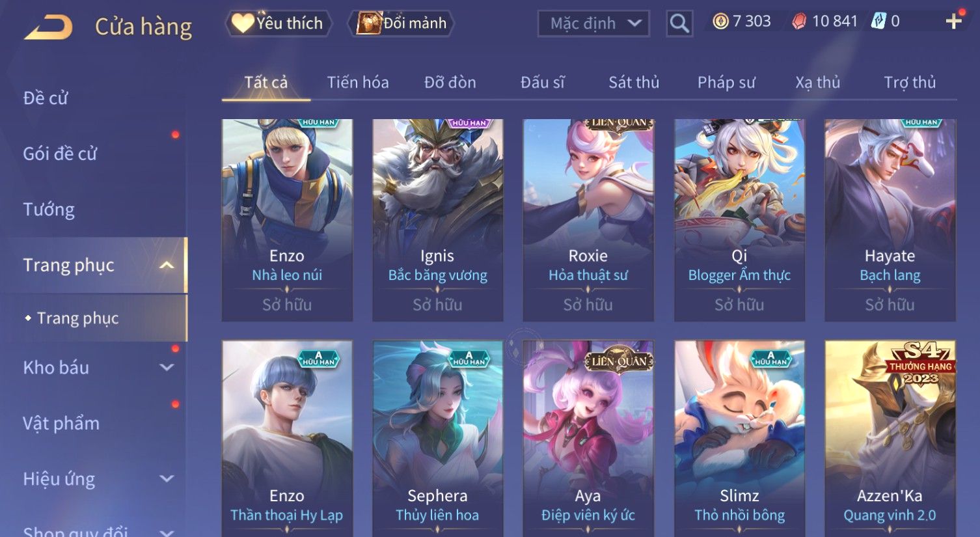
Task: Click the blue voucher currency icon
Action: pyautogui.click(x=879, y=21)
